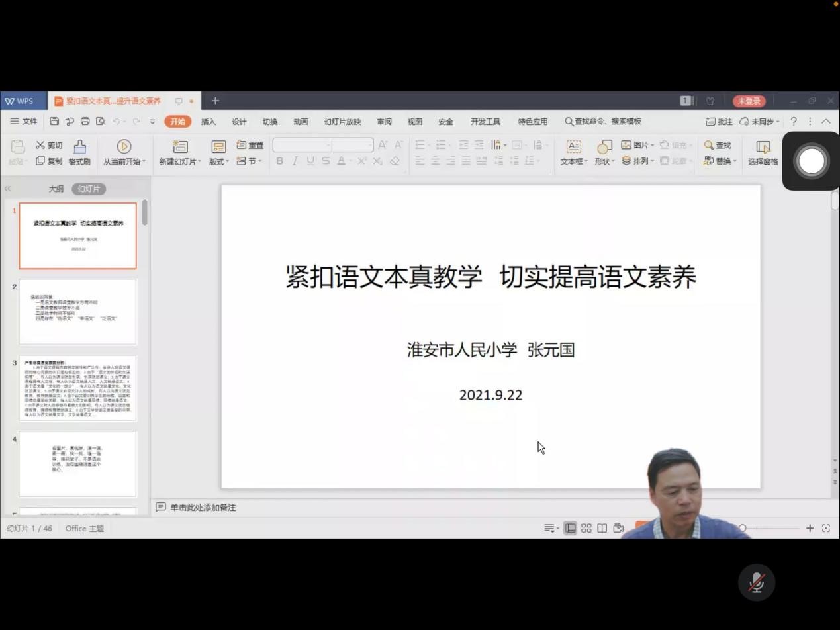
Task: Click the 未登录 login button
Action: pyautogui.click(x=749, y=101)
